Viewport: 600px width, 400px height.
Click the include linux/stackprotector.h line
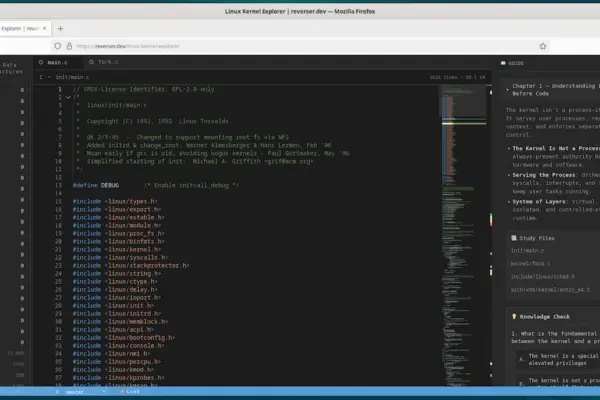point(131,266)
